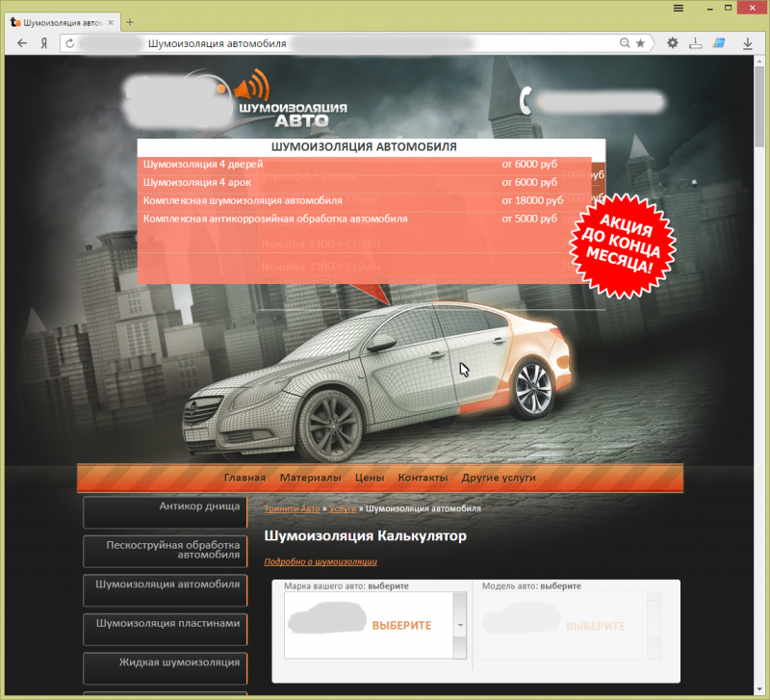This screenshot has width=770, height=700.
Task: Click the Шумоизоляция 4 арок price row
Action: click(x=365, y=182)
